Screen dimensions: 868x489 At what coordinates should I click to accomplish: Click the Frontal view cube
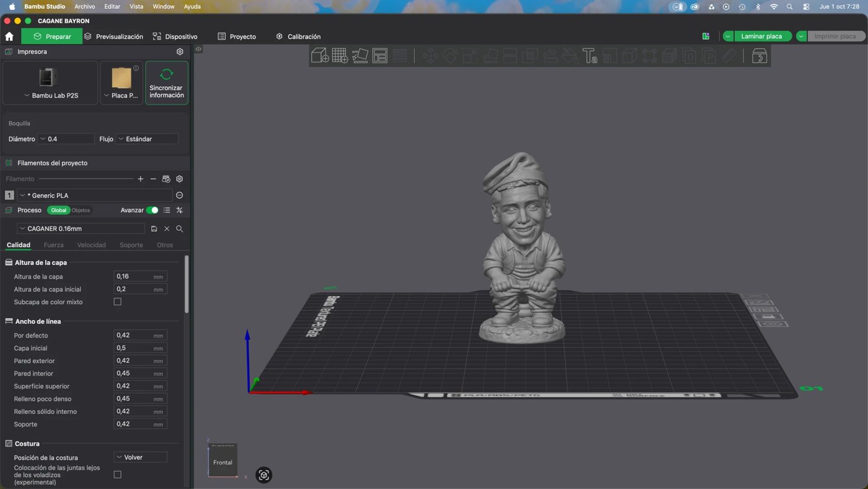223,462
